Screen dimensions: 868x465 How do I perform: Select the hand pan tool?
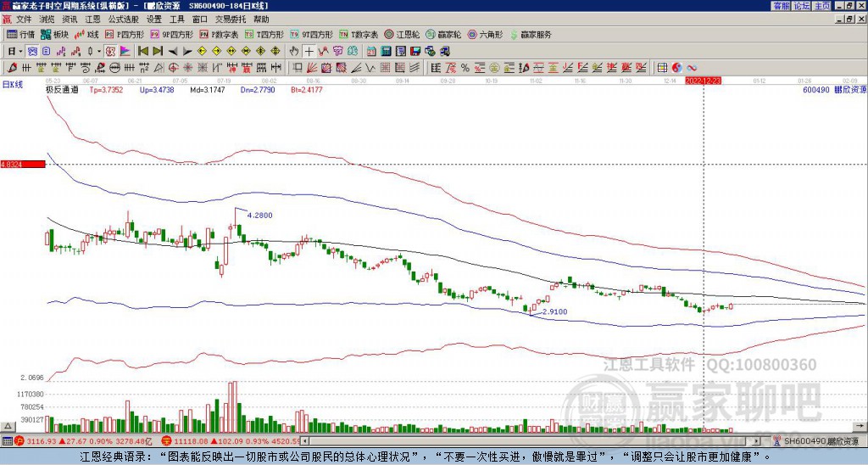coord(293,51)
